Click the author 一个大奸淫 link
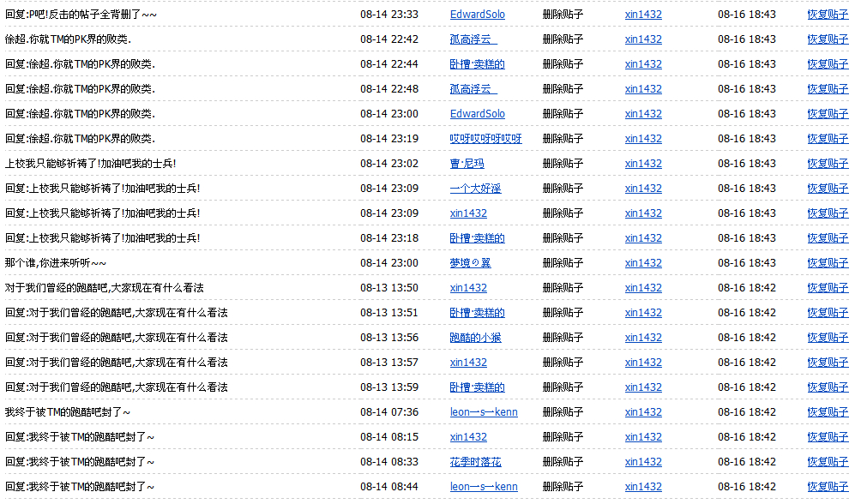849x504 pixels. (x=475, y=189)
